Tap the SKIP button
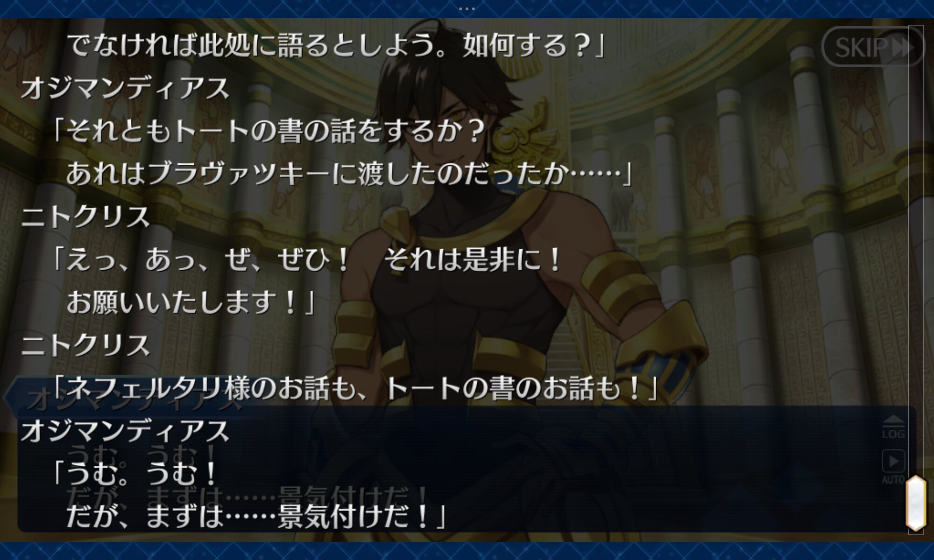 [x=872, y=47]
